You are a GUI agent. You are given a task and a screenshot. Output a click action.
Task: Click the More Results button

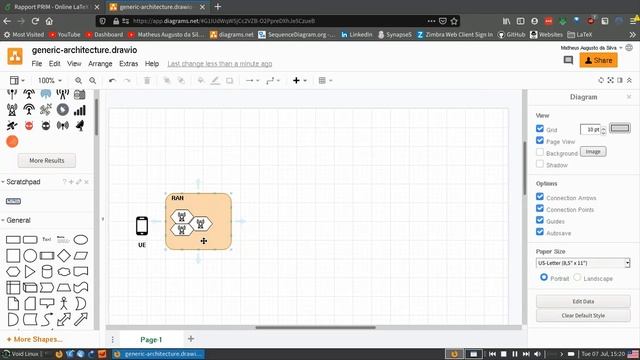click(47, 160)
